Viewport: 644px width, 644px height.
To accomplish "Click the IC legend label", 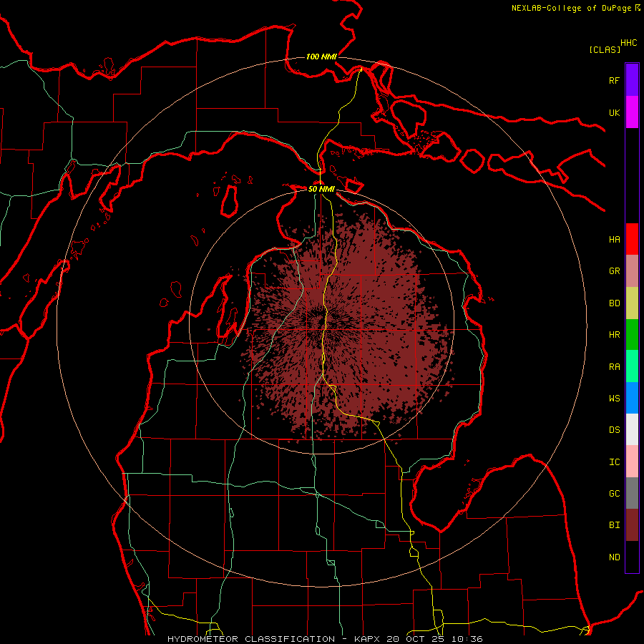I will pos(615,462).
